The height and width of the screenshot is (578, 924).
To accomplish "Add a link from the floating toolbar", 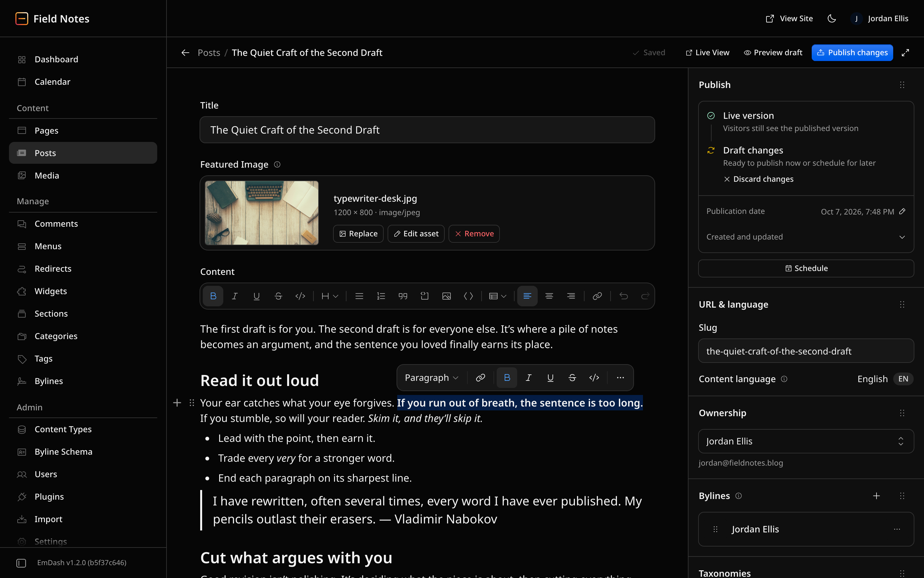I will [480, 378].
